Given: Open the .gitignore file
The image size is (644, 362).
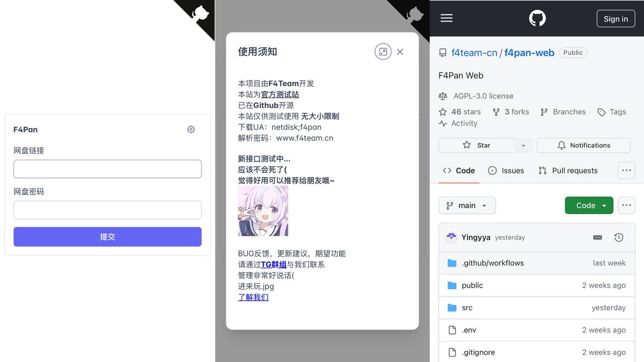Looking at the screenshot, I should pyautogui.click(x=478, y=352).
